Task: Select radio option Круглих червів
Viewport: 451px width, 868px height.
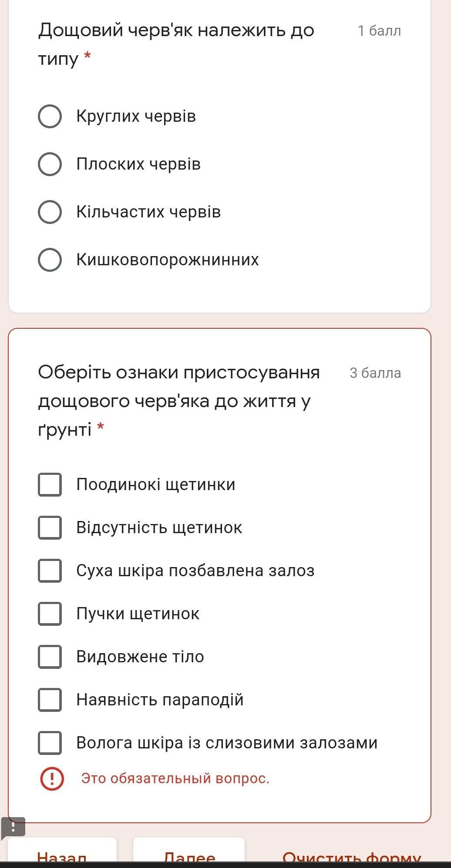Action: coord(50,116)
